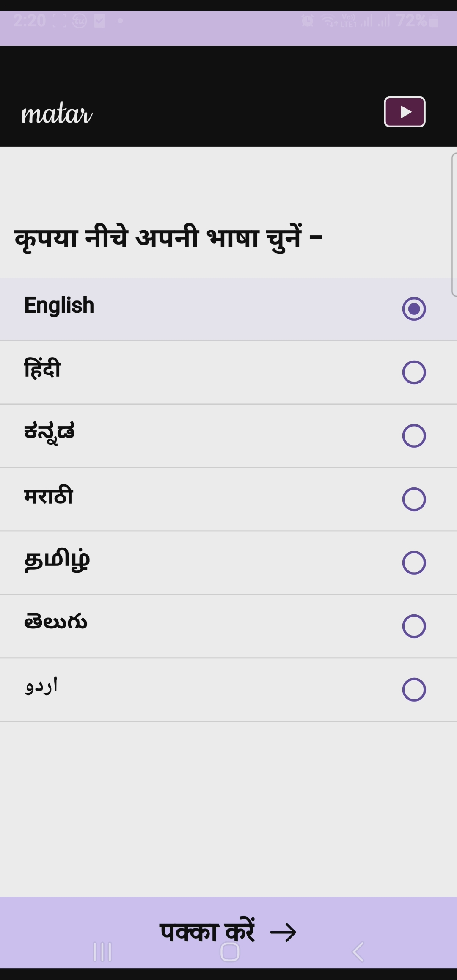Screen dimensions: 457x980
Task: Click the scrollbar handle at right edge
Action: pos(454,224)
